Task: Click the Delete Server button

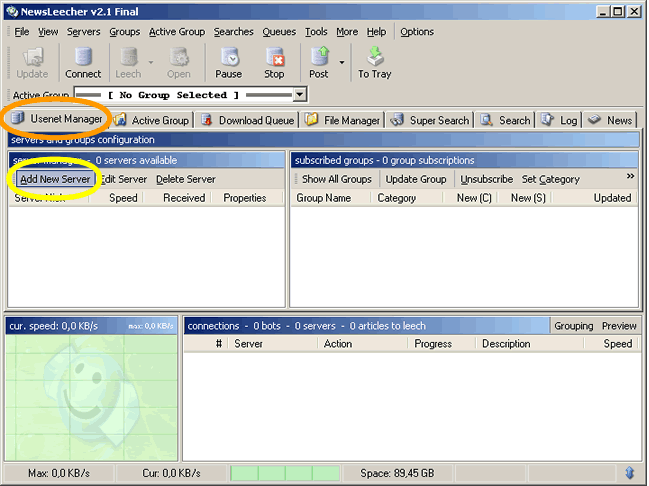Action: pos(186,179)
